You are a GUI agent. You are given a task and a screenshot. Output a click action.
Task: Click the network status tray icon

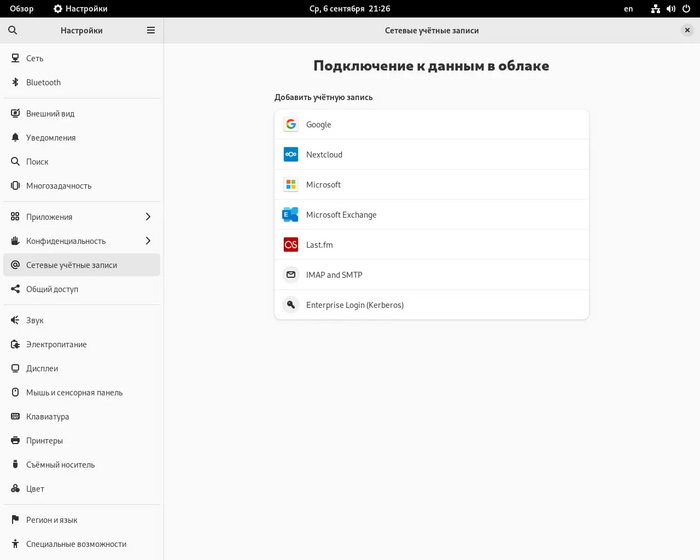pos(655,8)
